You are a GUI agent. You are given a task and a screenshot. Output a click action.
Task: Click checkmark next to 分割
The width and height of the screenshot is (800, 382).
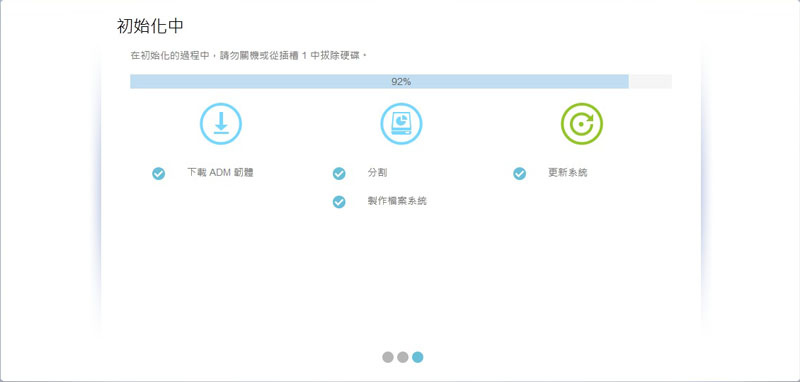click(x=339, y=174)
